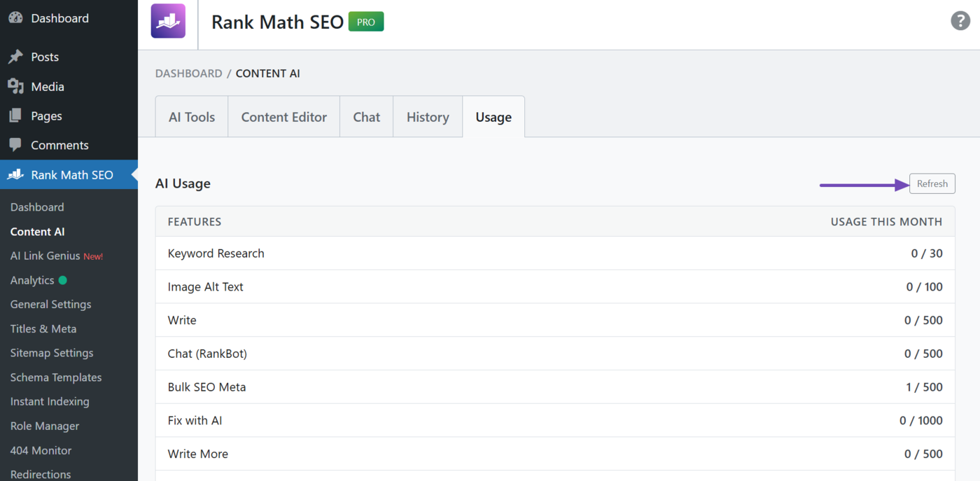Screen dimensions: 980x481
Task: Go to the DASHBOARD breadcrumb link
Action: [189, 74]
